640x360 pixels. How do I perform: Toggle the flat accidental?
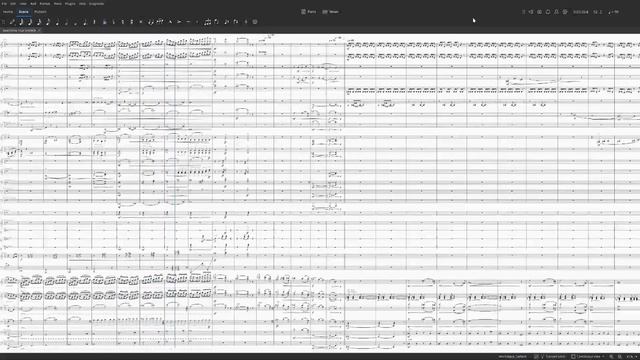click(x=113, y=22)
